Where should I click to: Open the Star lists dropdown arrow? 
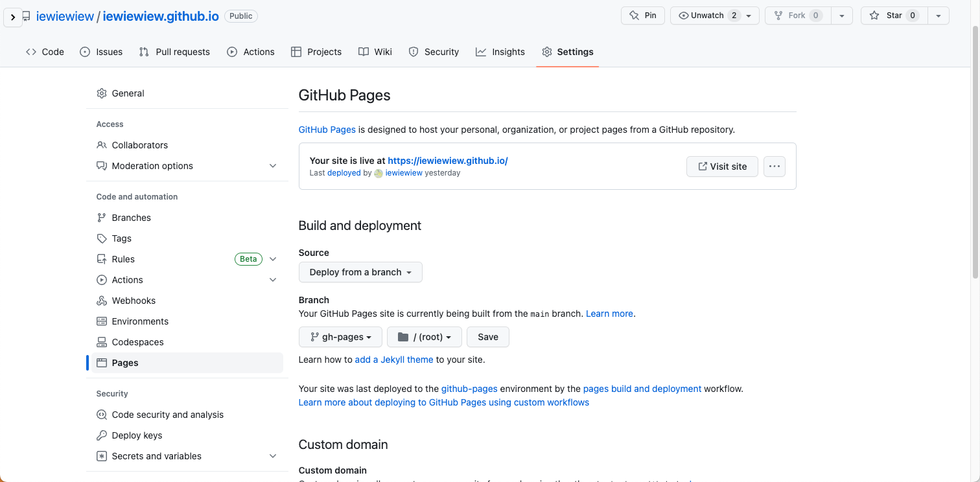pyautogui.click(x=939, y=16)
